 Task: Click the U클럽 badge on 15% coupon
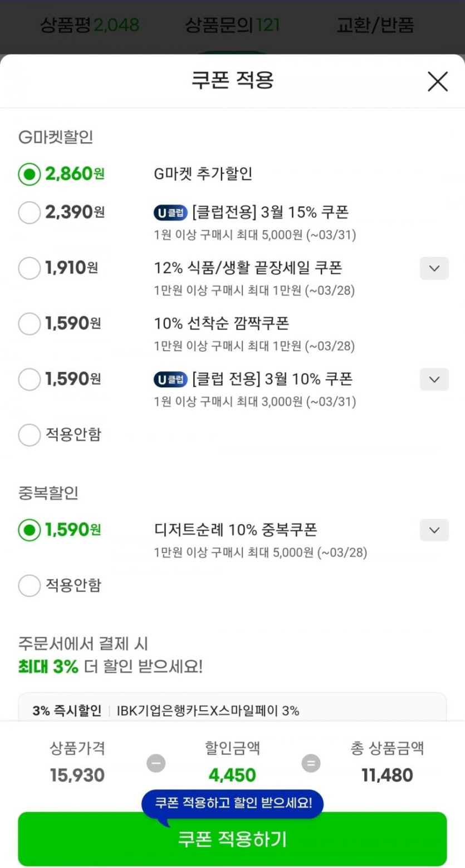(x=170, y=212)
